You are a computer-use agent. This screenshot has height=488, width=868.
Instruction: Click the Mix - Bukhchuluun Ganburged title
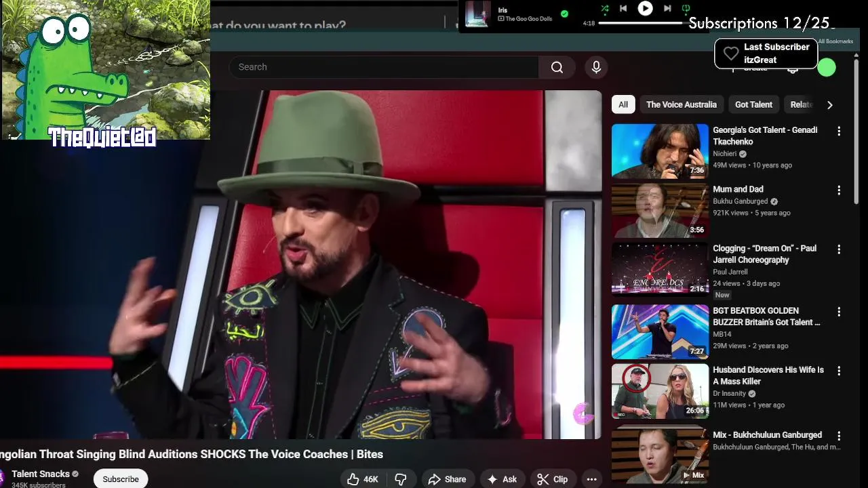(767, 435)
